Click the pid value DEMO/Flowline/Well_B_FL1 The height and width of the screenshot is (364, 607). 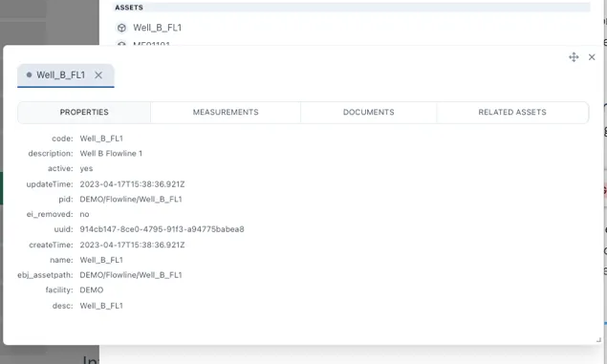(131, 200)
